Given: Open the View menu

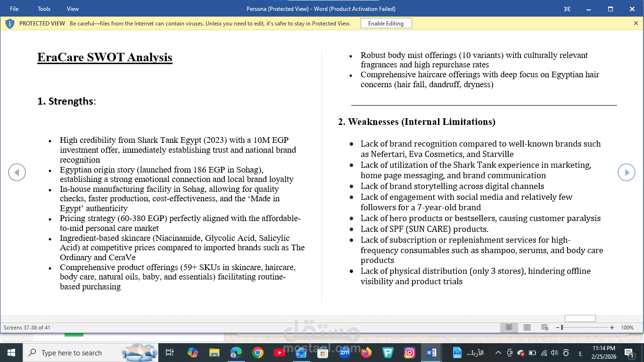Looking at the screenshot, I should click(73, 9).
